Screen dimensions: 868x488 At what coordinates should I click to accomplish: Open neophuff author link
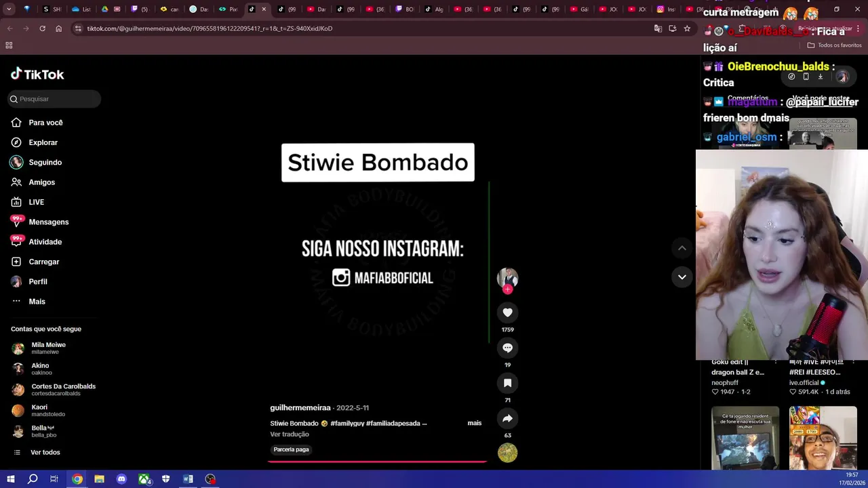pyautogui.click(x=725, y=383)
